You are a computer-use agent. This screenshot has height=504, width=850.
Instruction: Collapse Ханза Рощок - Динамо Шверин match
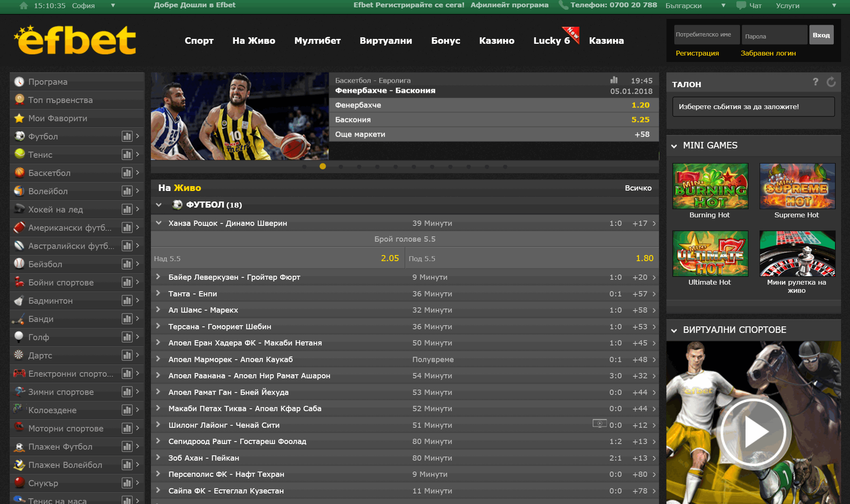point(159,223)
